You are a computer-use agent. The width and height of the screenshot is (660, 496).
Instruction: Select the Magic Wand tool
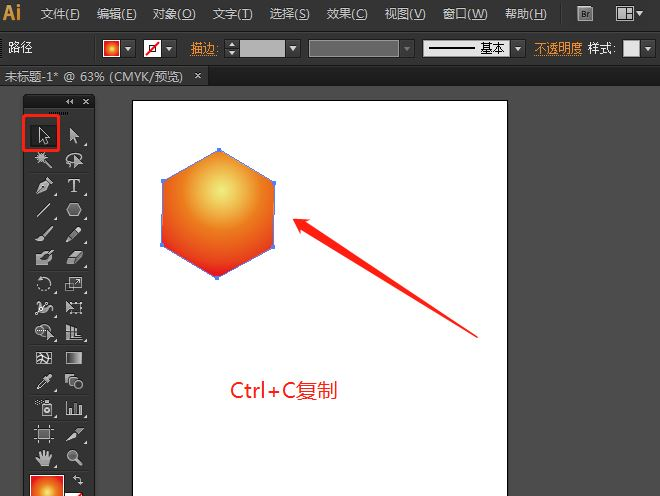pyautogui.click(x=43, y=160)
